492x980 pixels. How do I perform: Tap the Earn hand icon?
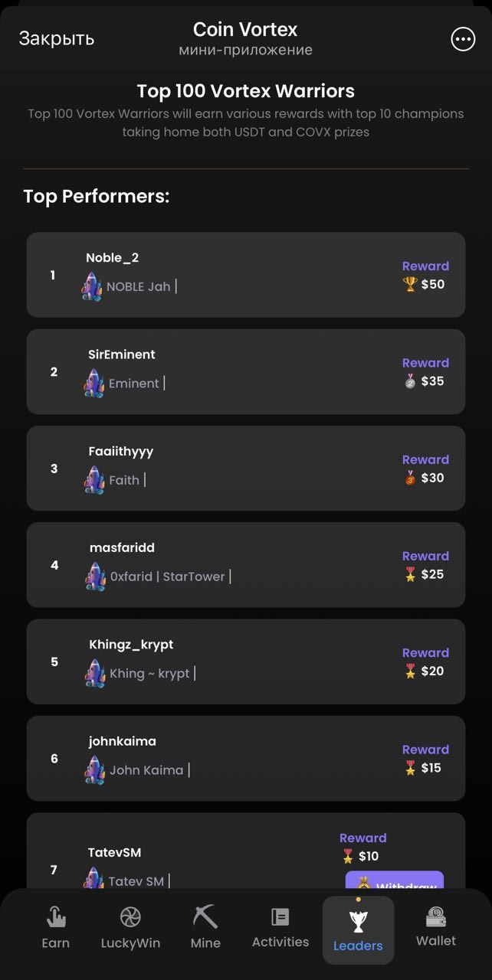pos(56,916)
